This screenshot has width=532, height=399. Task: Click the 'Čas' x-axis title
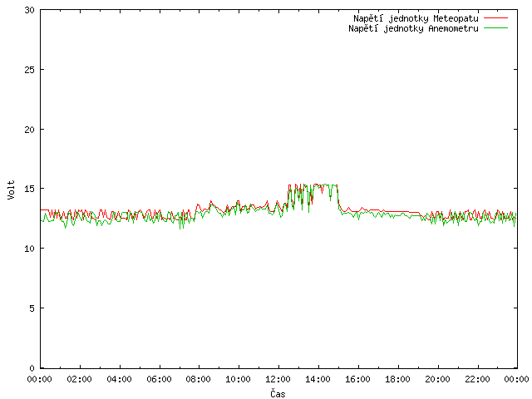pyautogui.click(x=278, y=393)
